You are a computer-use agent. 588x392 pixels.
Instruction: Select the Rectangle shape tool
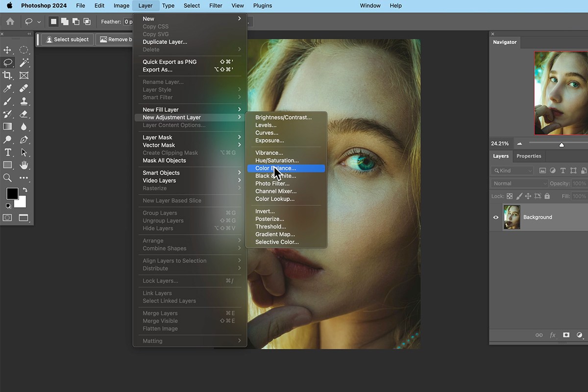[7, 165]
